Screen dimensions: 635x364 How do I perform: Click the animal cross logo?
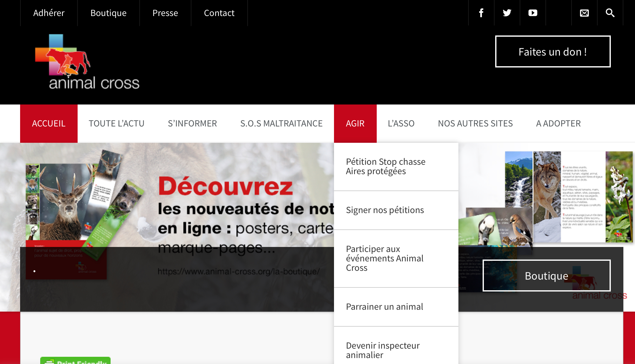[87, 62]
